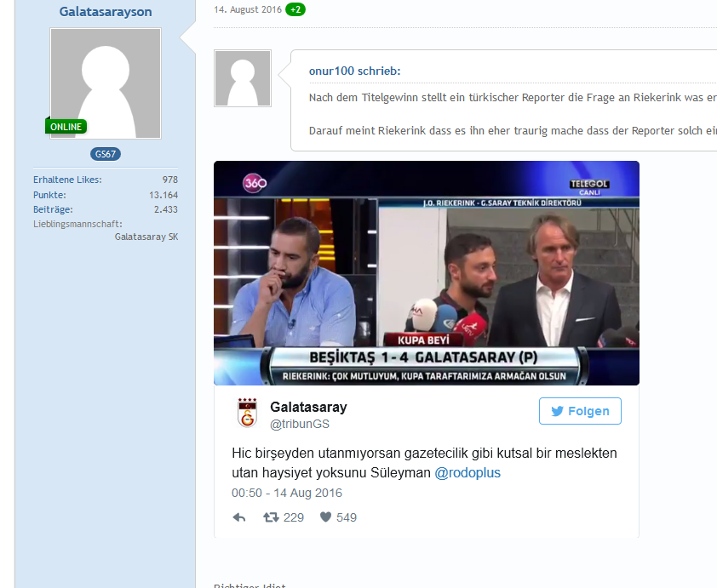Like the tweet with the heart icon
This screenshot has height=588, width=717.
click(325, 517)
